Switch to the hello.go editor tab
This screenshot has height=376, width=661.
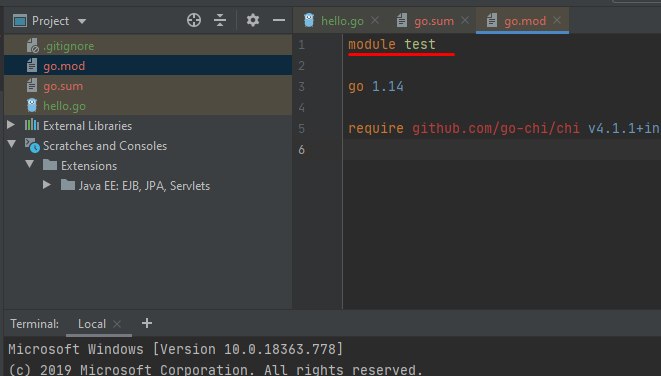342,21
